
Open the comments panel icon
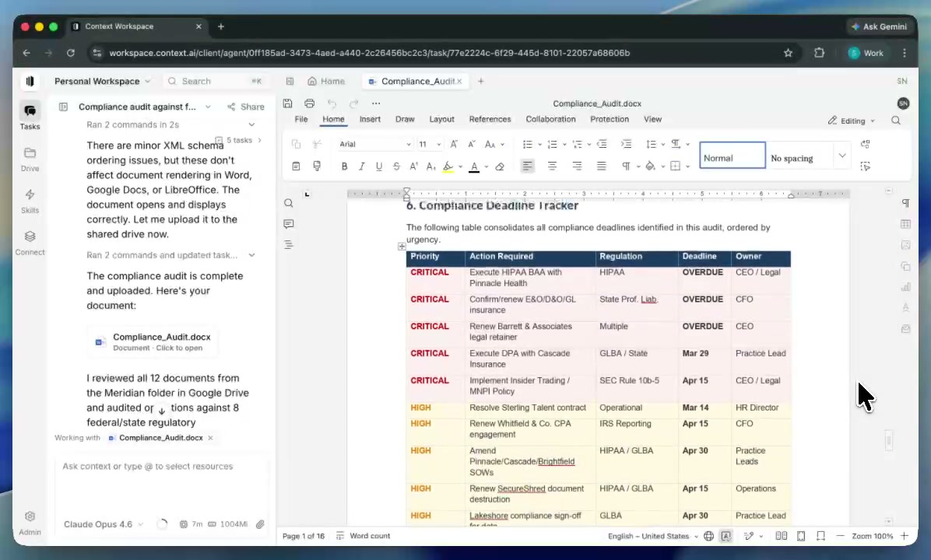(289, 224)
